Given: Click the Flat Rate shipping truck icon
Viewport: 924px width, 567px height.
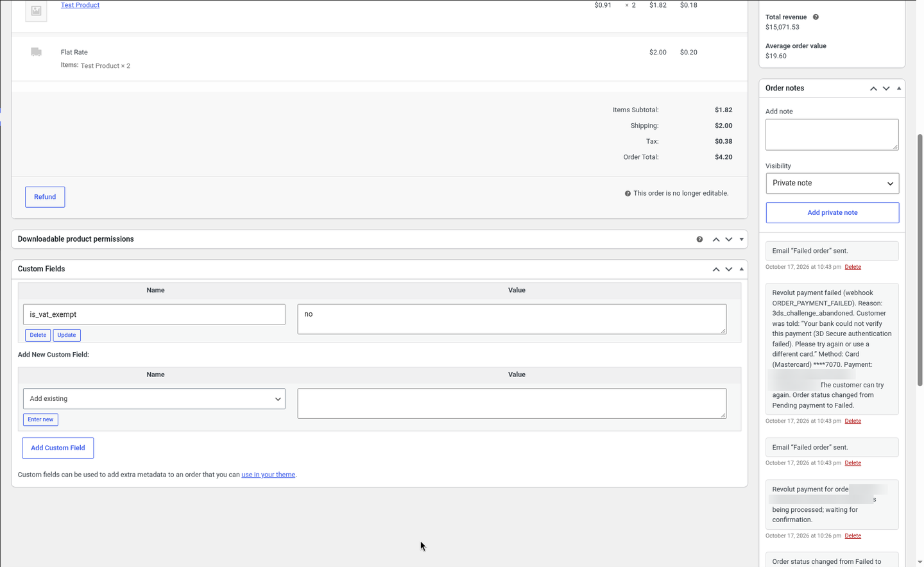Looking at the screenshot, I should (36, 52).
